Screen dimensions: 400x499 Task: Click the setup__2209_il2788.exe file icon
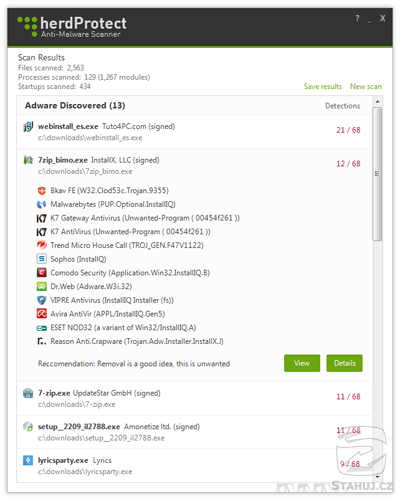(x=28, y=427)
